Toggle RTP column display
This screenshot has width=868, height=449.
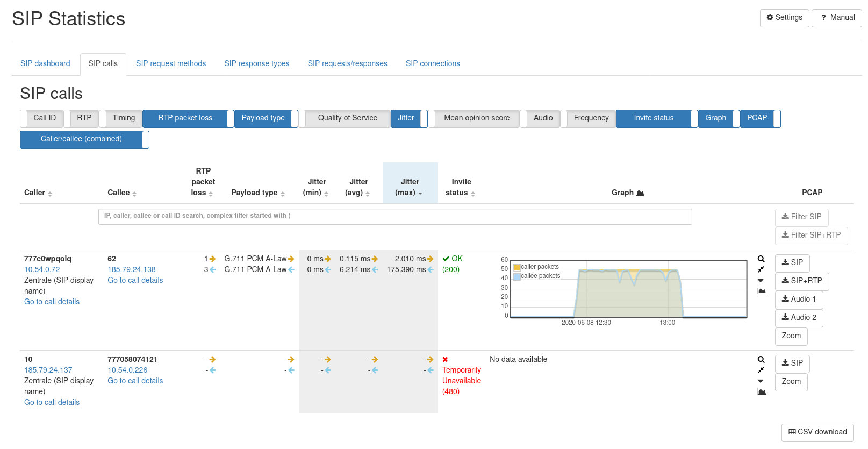pyautogui.click(x=81, y=118)
